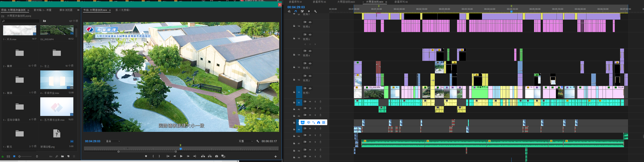Click the Add Marker button in monitor
Screen dimensions: 644x162
146,156
